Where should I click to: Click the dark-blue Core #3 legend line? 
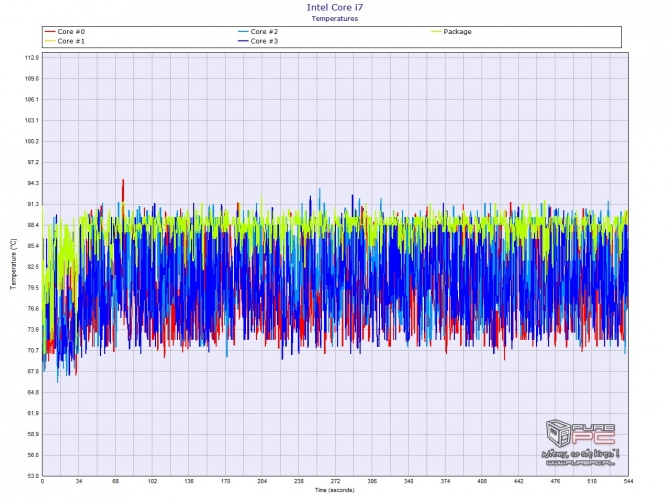click(243, 41)
